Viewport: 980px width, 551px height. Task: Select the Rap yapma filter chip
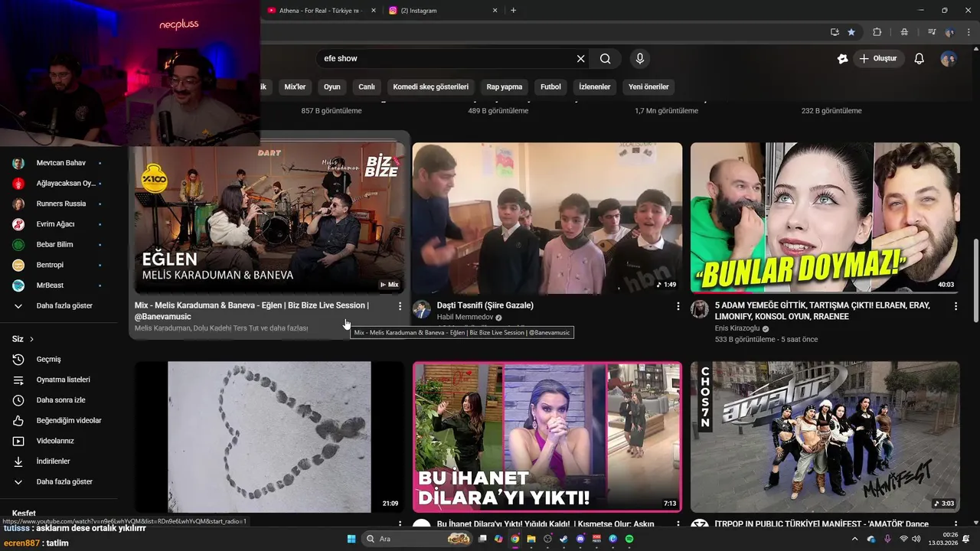click(x=505, y=87)
